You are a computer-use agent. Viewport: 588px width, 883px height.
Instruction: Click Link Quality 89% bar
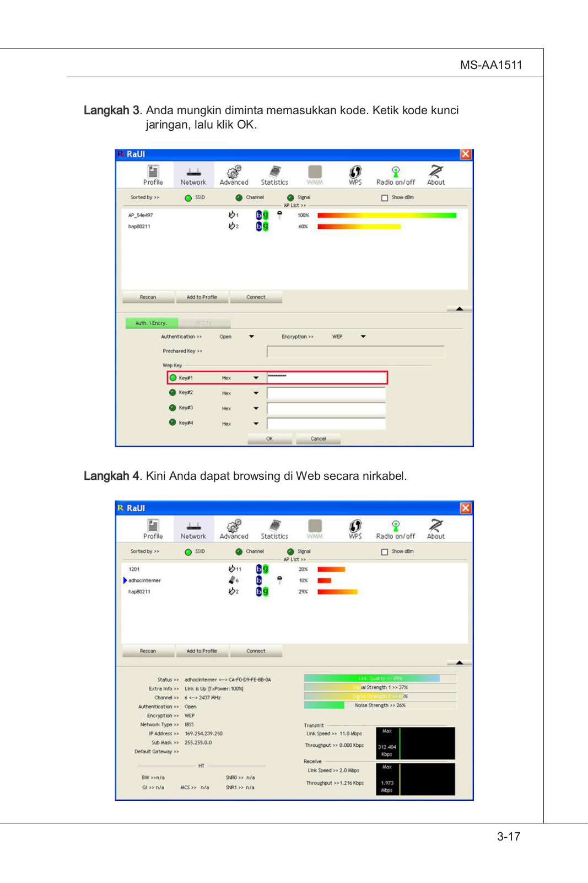[x=380, y=678]
